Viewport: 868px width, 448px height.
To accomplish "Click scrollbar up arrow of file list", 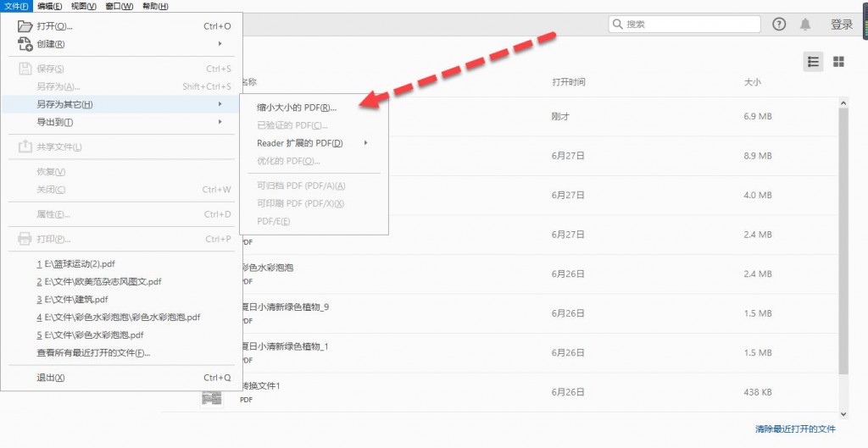I will click(x=843, y=102).
